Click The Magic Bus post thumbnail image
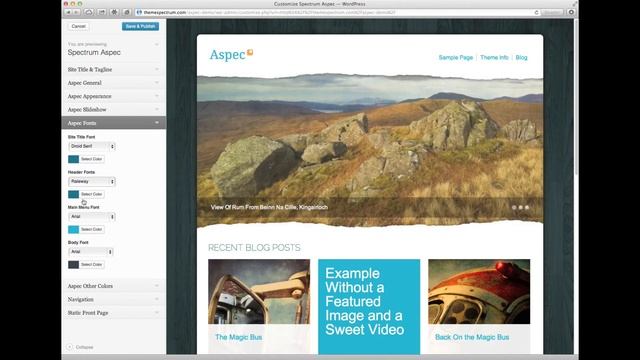 tap(259, 291)
